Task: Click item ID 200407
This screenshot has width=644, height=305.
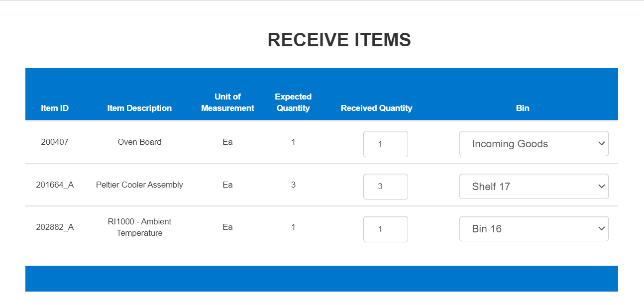Action: coord(55,142)
